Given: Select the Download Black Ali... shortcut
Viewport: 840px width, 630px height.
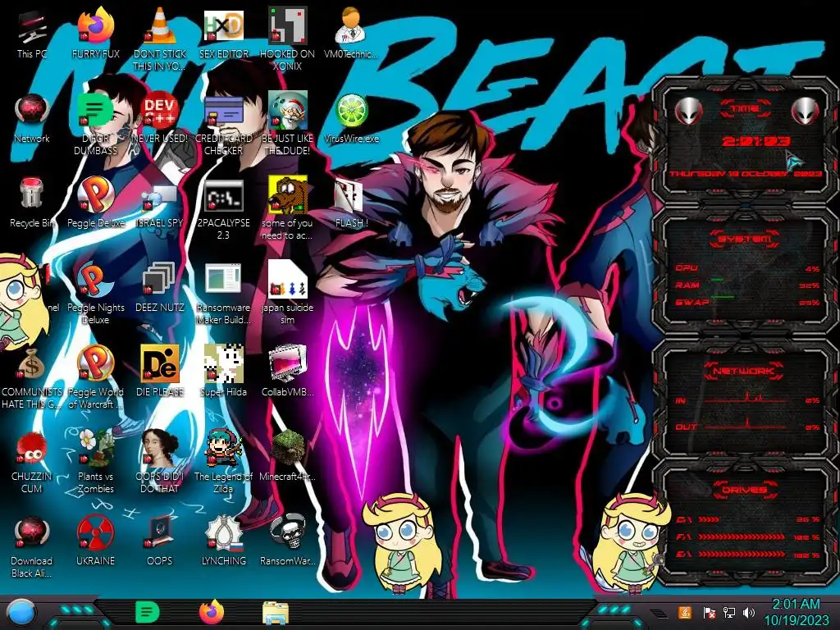Looking at the screenshot, I should coord(32,546).
